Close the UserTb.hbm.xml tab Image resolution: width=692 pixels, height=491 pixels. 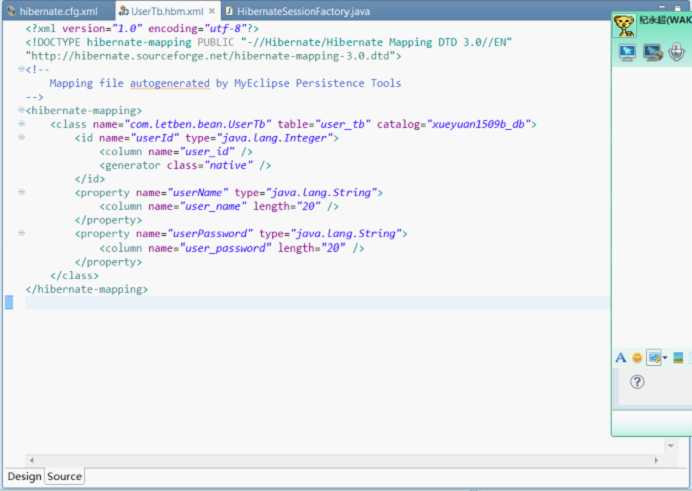(212, 11)
